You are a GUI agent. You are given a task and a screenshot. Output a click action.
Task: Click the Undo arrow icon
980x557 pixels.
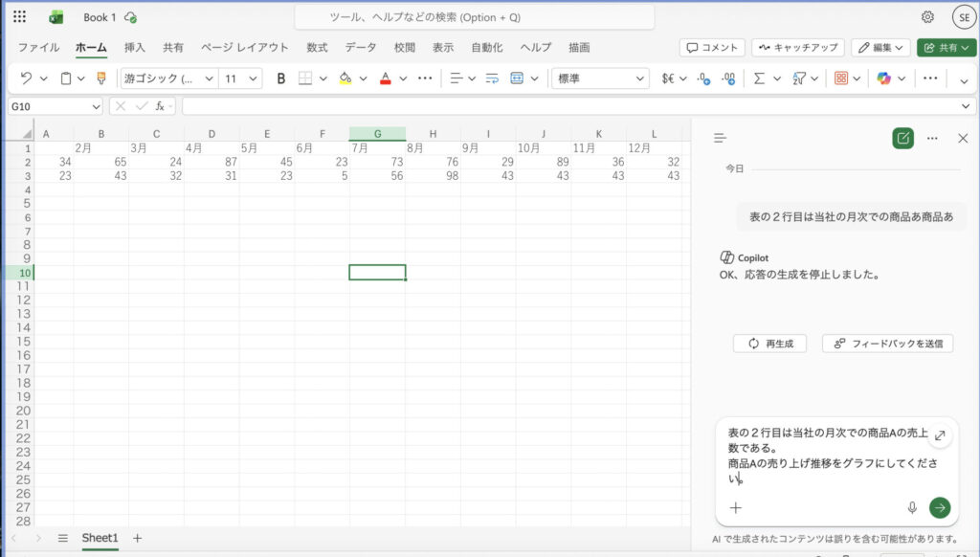point(26,78)
